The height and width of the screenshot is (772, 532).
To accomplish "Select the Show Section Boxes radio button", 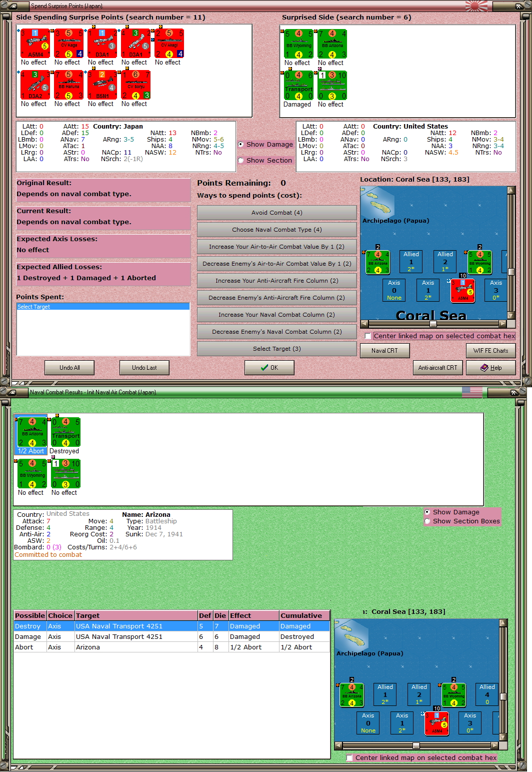I will (x=427, y=521).
